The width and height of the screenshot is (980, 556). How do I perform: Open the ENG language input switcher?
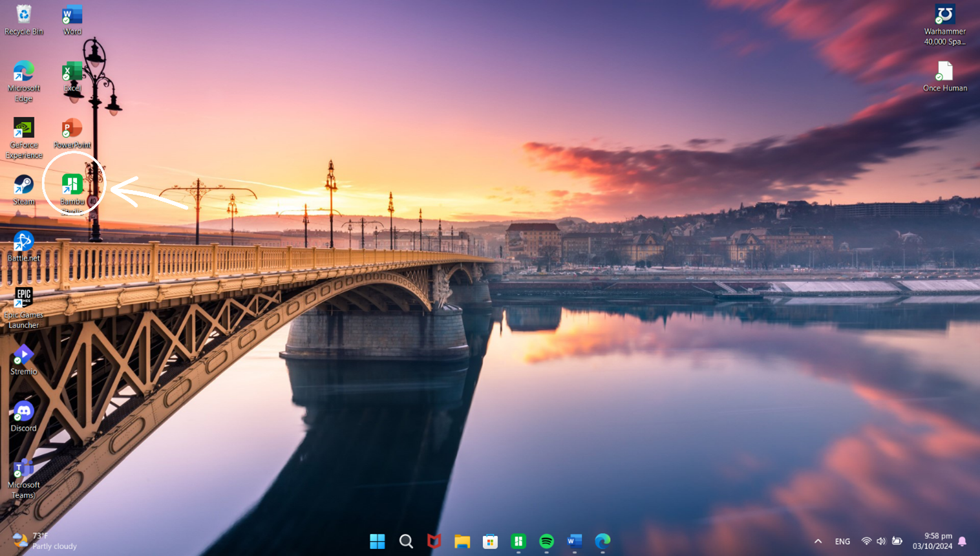pos(842,541)
